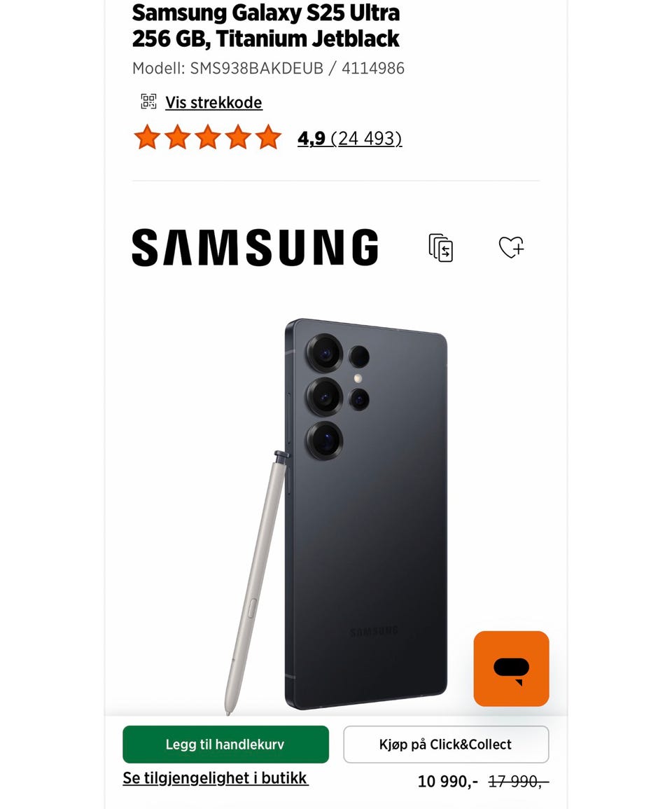Viewport: 672px width, 809px height.
Task: Click the S Pen stylus in product image
Action: pyautogui.click(x=255, y=583)
